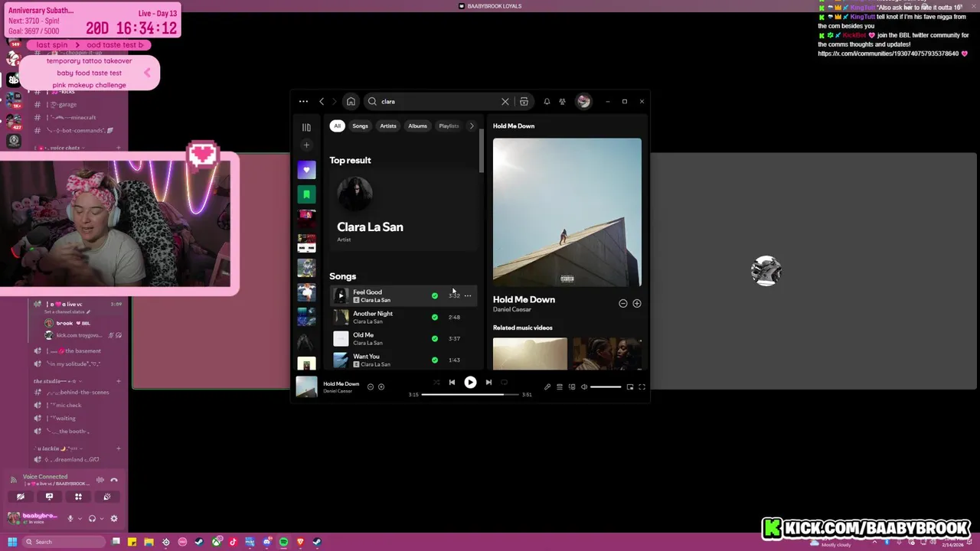
Task: Select the song Another Night
Action: pos(403,317)
